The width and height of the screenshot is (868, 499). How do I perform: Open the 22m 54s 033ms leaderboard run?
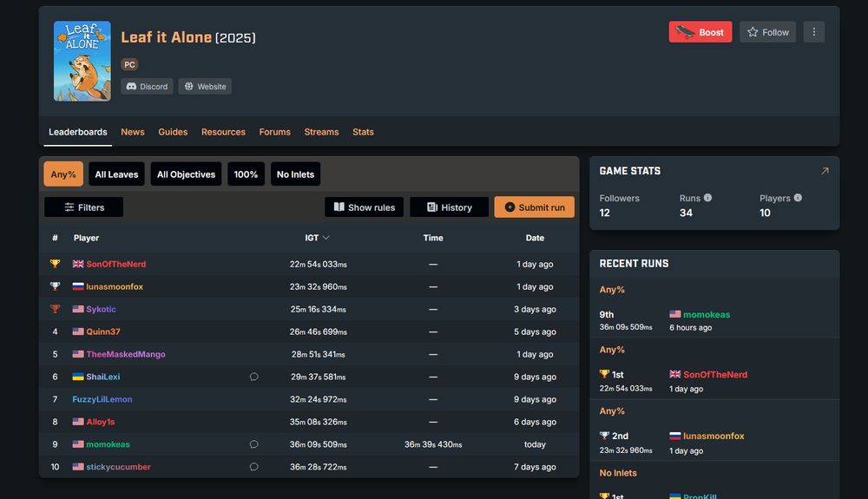(319, 265)
